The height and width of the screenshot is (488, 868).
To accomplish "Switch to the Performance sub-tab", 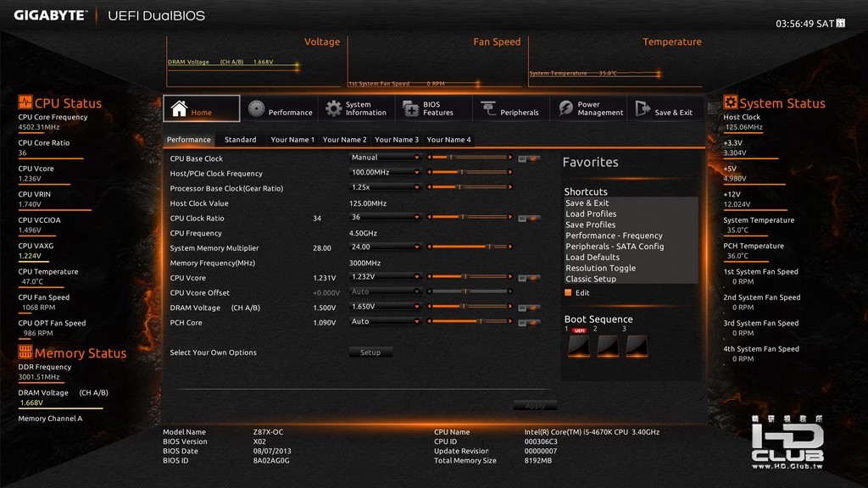I will pyautogui.click(x=189, y=140).
